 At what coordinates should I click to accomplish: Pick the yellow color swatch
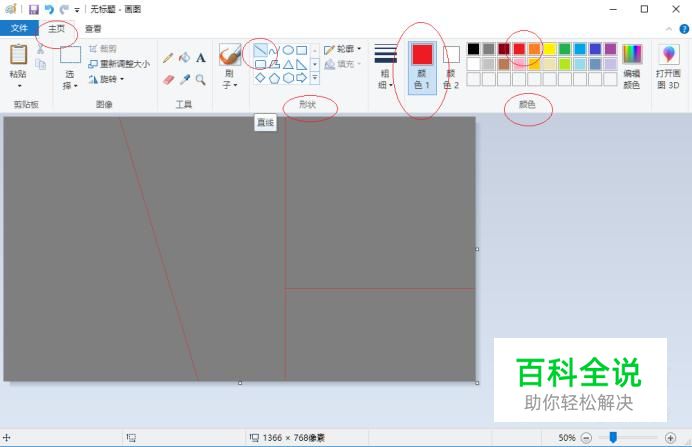(549, 49)
